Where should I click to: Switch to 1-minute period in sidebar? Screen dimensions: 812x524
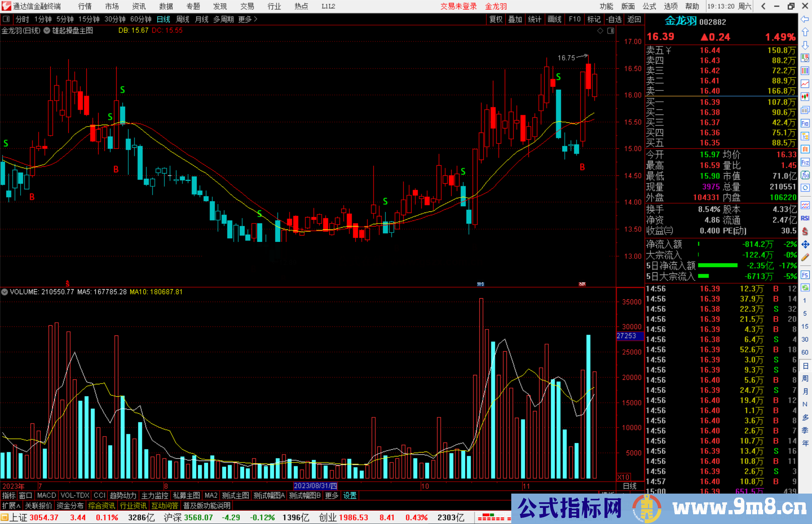click(804, 301)
